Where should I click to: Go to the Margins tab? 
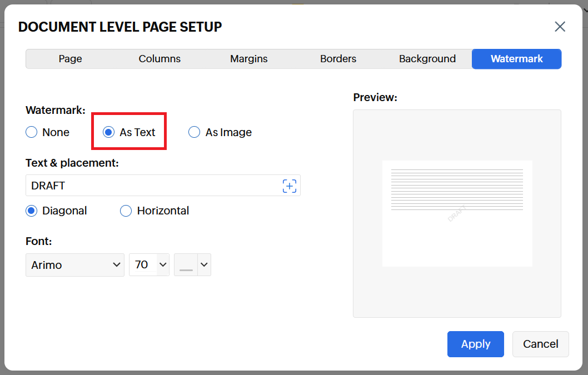pos(249,59)
